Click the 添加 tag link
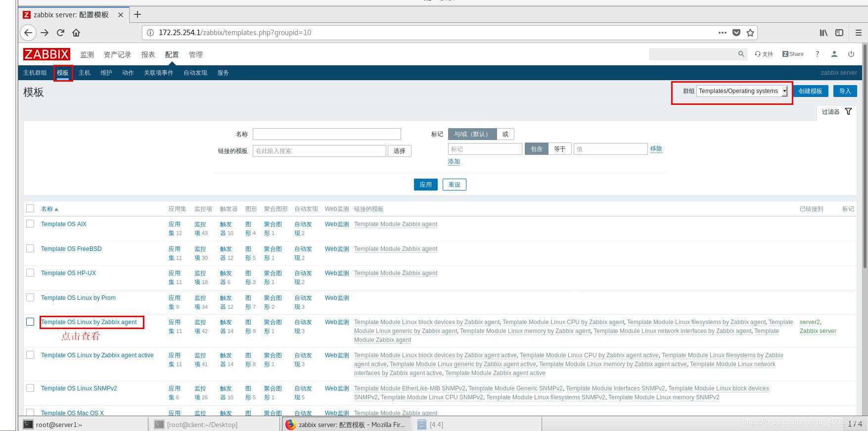868x431 pixels. coord(454,162)
